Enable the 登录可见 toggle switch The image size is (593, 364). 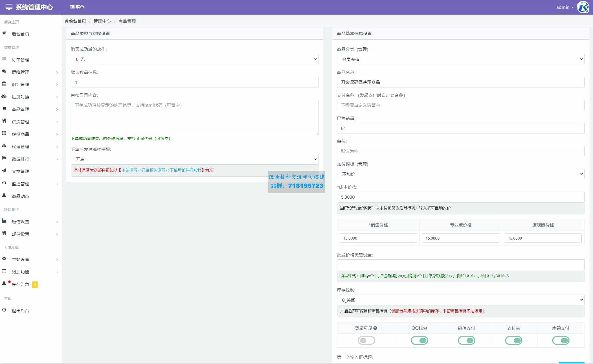(366, 341)
